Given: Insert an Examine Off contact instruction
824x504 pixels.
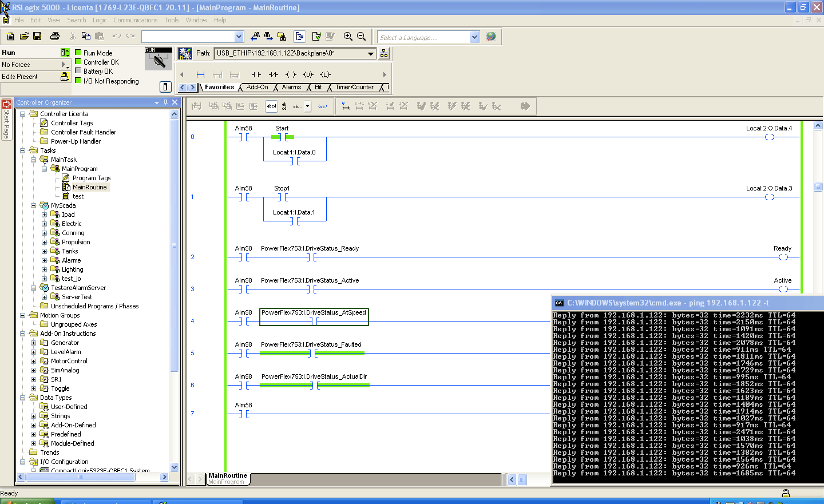Looking at the screenshot, I should [274, 74].
